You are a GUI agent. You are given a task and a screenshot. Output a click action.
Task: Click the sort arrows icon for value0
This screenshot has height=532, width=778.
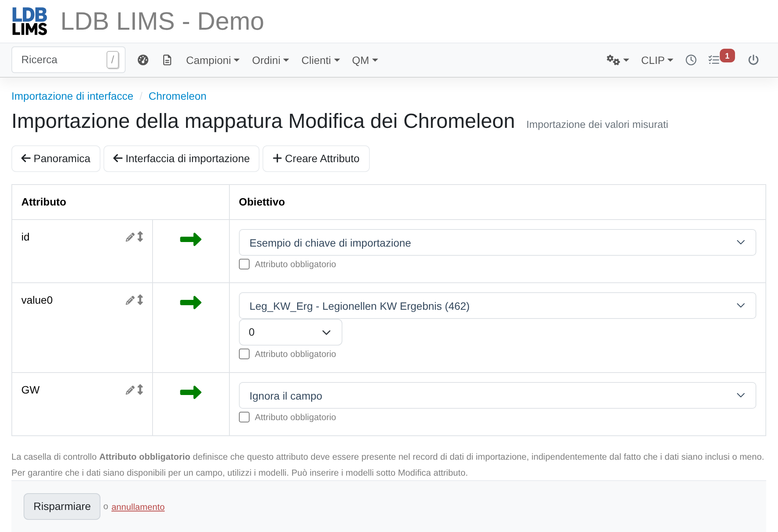[x=140, y=300]
